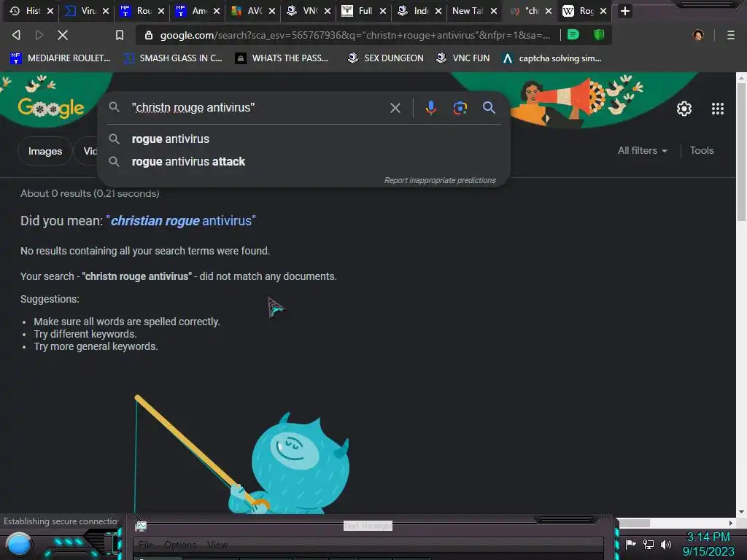Switch to the Wikipedia Rog tab
Viewport: 747px width, 560px height.
(x=579, y=10)
